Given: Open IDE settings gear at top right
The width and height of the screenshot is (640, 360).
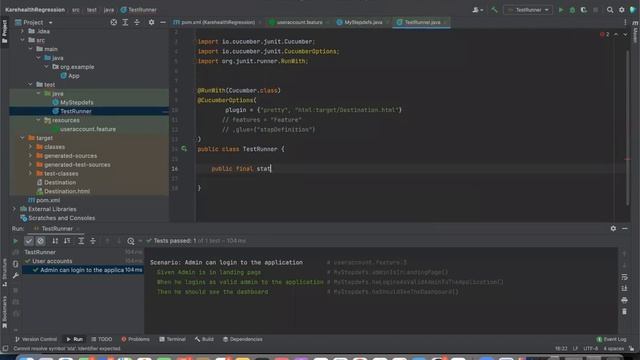Looking at the screenshot, I should [x=622, y=10].
